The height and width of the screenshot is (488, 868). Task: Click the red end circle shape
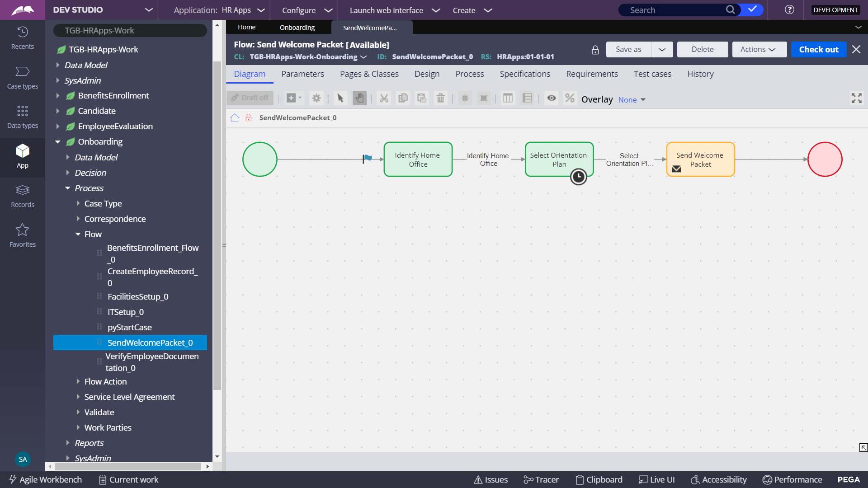click(825, 160)
